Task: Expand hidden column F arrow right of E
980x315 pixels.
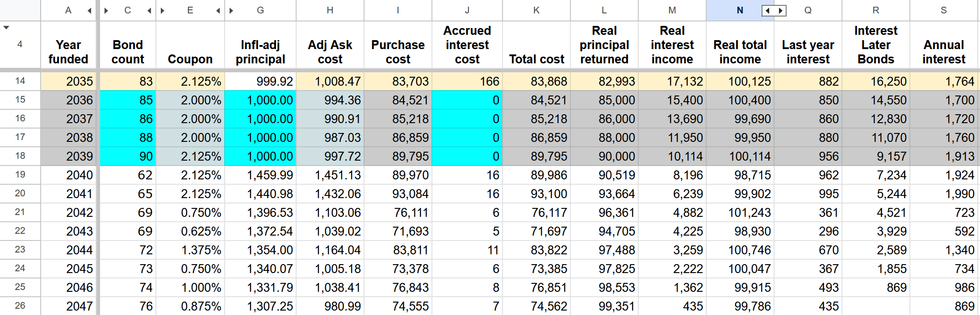Action: tap(218, 10)
